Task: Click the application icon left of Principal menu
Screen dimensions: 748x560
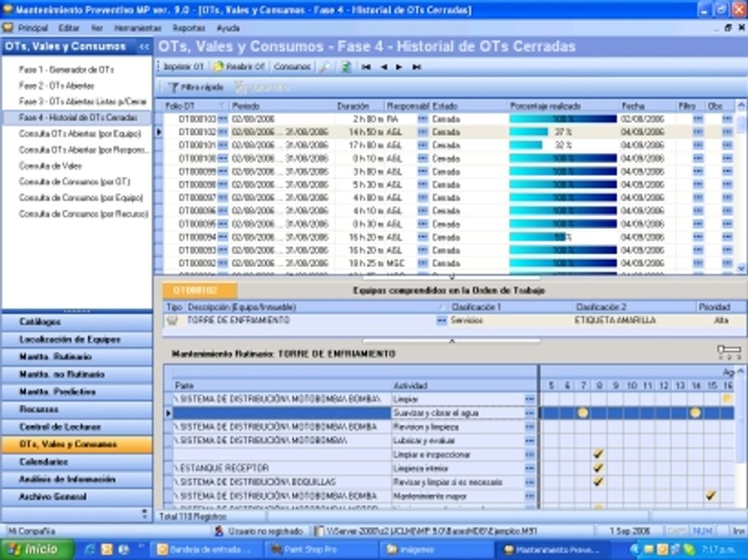Action: [x=8, y=27]
